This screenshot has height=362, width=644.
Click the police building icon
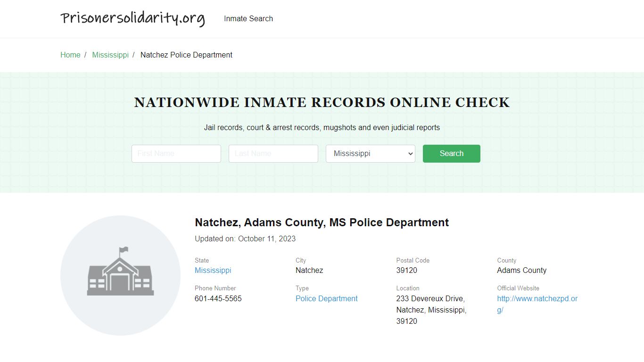[120, 275]
